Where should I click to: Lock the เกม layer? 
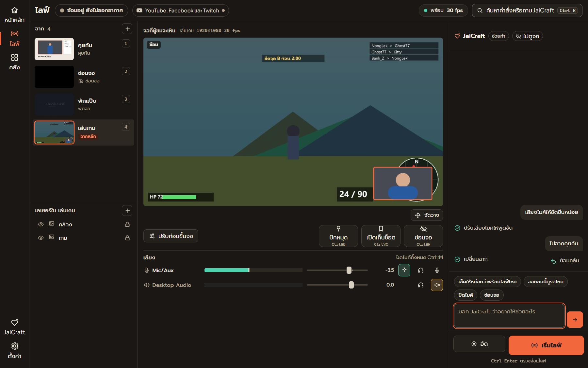pos(127,238)
